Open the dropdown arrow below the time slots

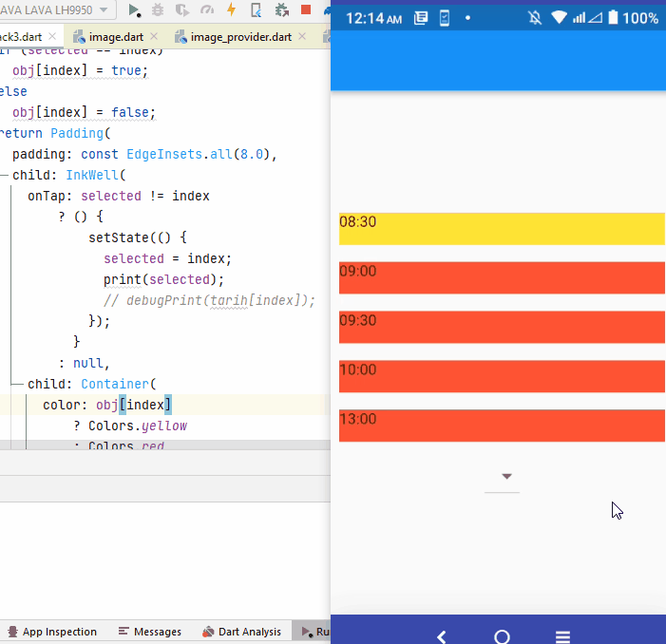[506, 476]
